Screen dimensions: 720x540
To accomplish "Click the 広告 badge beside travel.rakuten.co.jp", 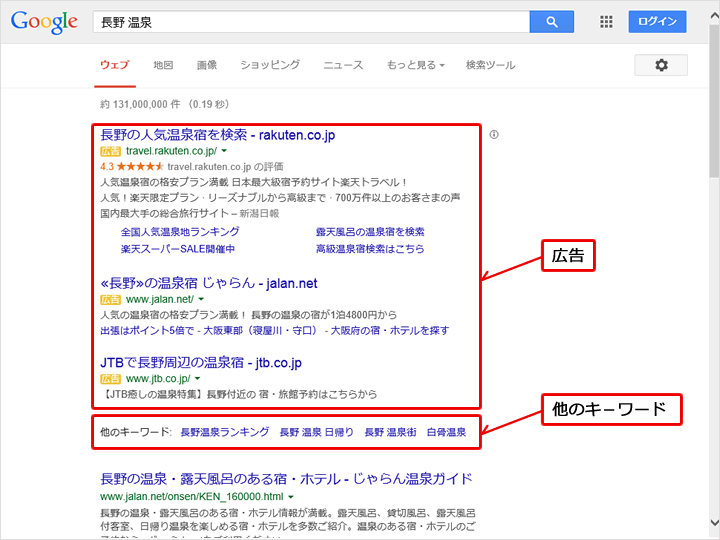I will (110, 151).
